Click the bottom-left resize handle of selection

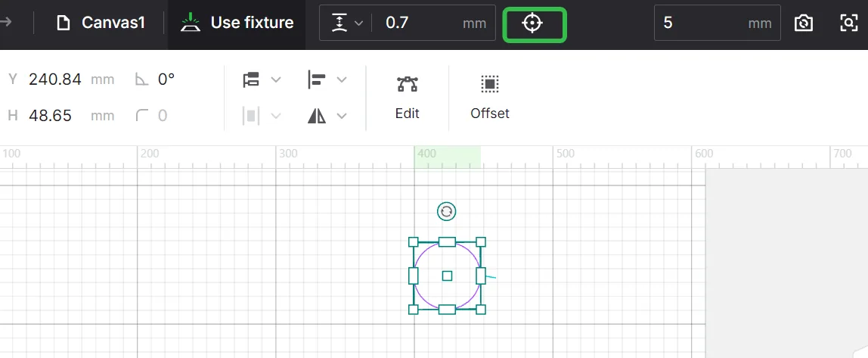click(x=413, y=310)
